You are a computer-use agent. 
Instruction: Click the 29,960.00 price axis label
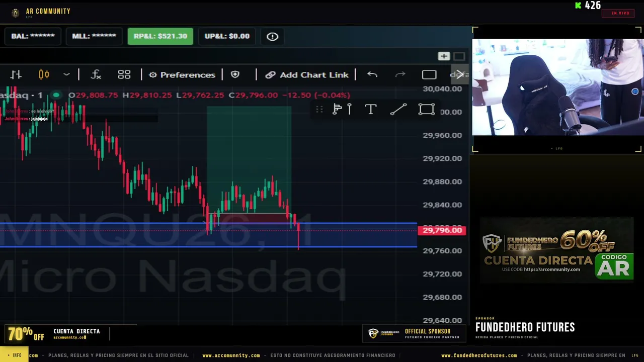pos(442,135)
